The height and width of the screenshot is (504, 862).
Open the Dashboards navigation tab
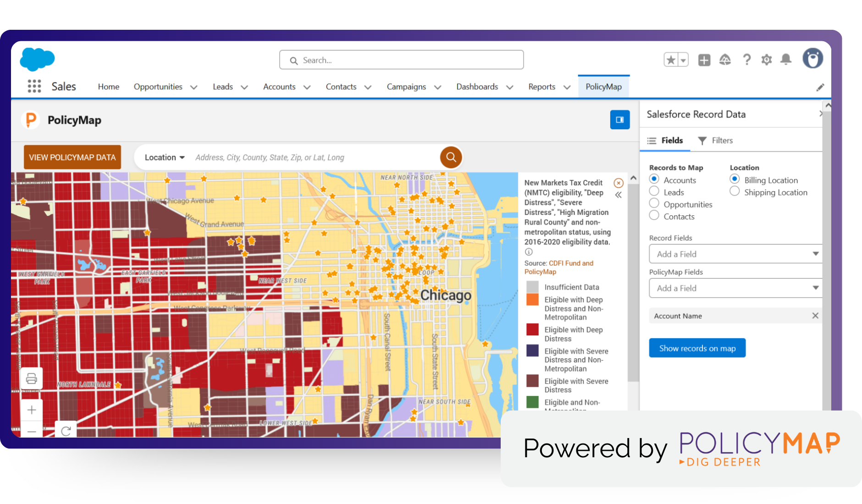click(x=477, y=87)
